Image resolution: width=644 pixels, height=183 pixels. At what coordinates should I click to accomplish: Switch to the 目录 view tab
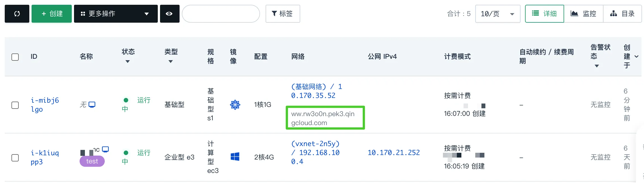click(622, 14)
